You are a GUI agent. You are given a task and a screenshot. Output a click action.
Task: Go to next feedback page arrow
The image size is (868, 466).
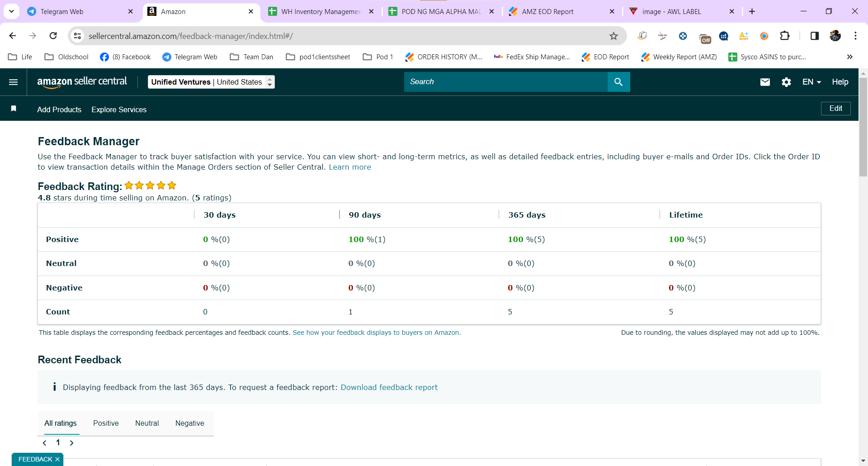coord(71,443)
